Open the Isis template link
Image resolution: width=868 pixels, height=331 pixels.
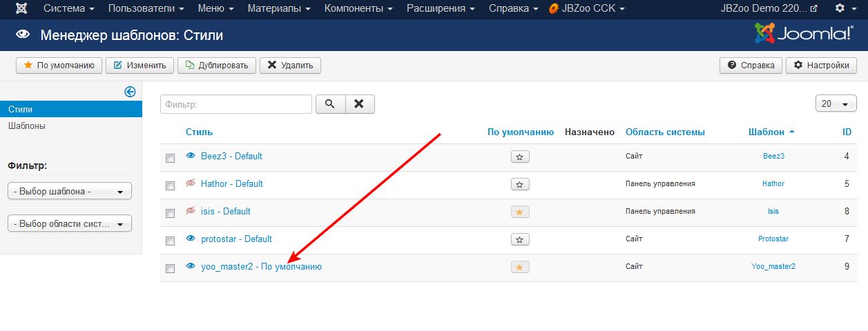pyautogui.click(x=773, y=211)
